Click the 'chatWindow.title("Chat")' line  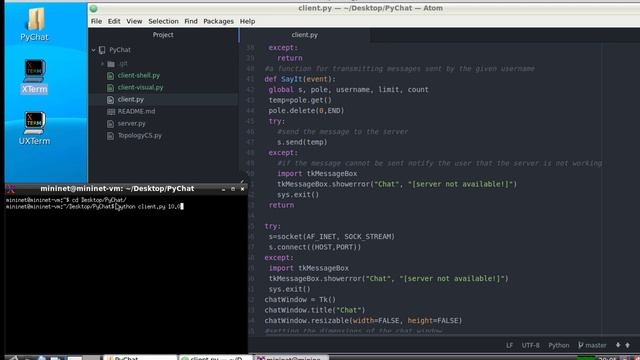pos(315,310)
